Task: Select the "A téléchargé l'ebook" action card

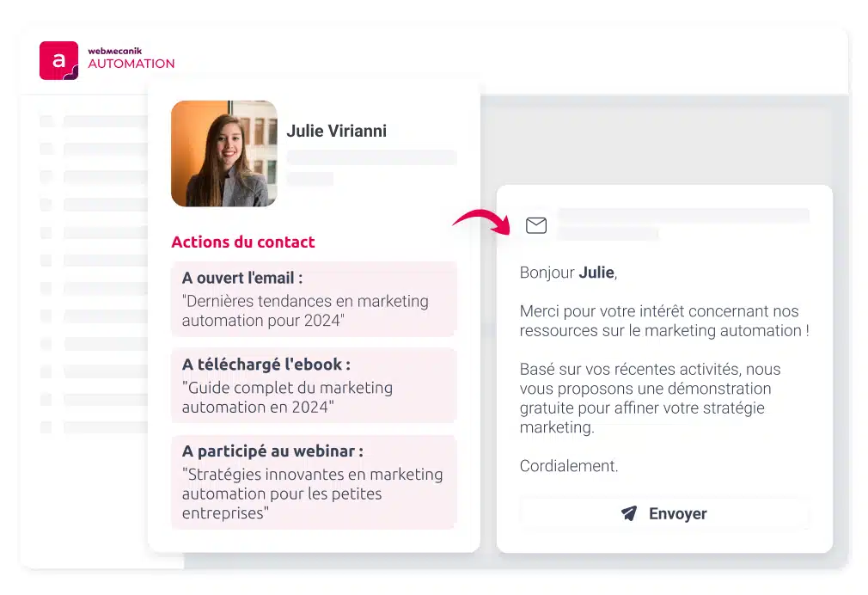Action: pos(314,385)
